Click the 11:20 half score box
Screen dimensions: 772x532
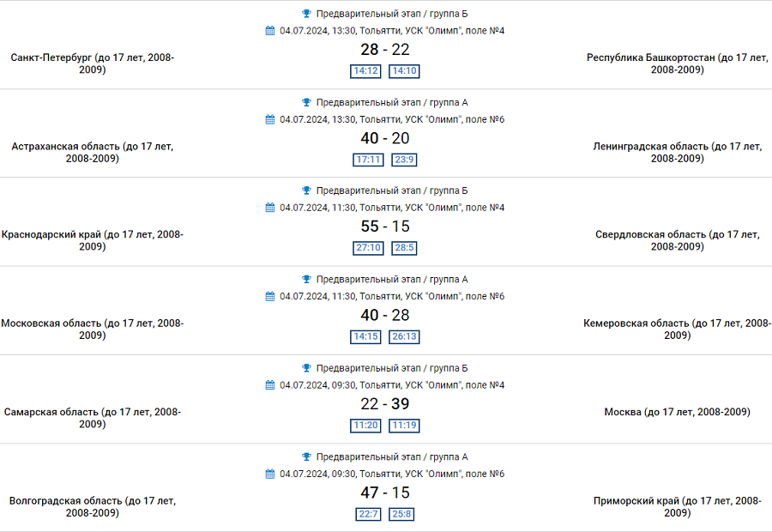366,426
